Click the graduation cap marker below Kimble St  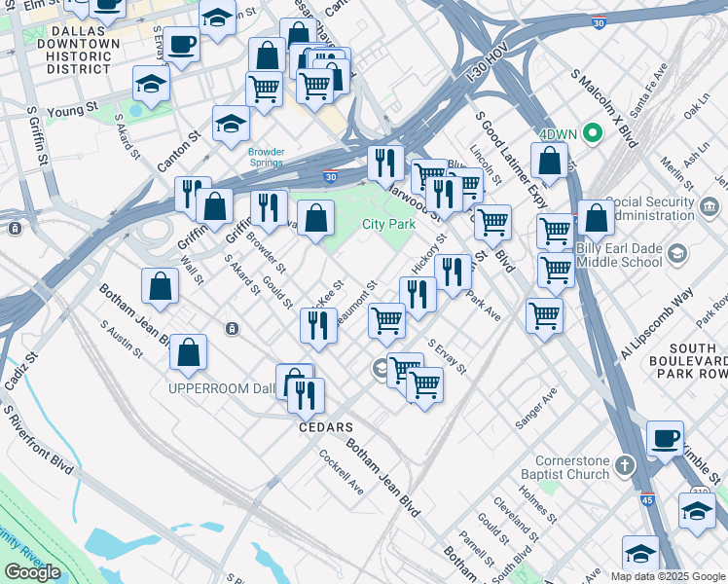tap(698, 512)
